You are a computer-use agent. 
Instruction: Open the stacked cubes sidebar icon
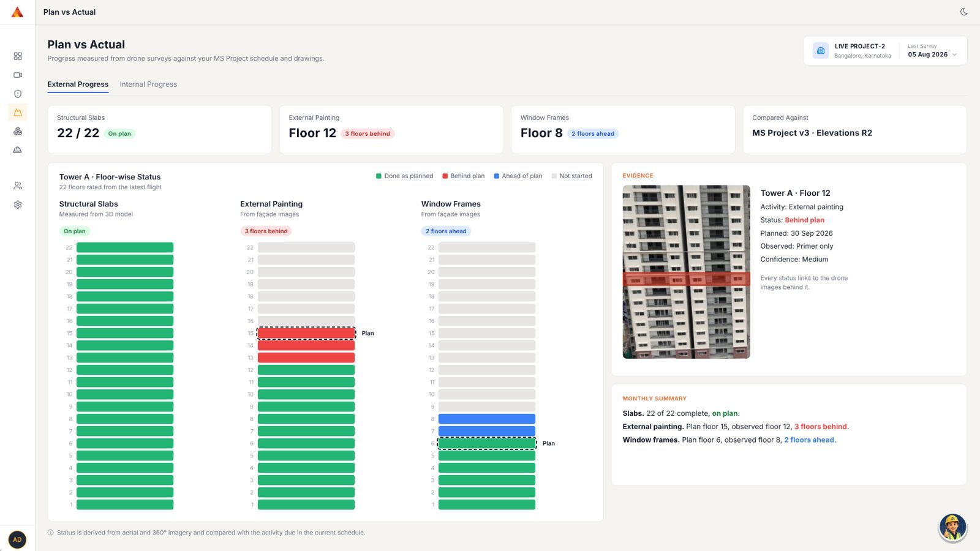[x=18, y=132]
